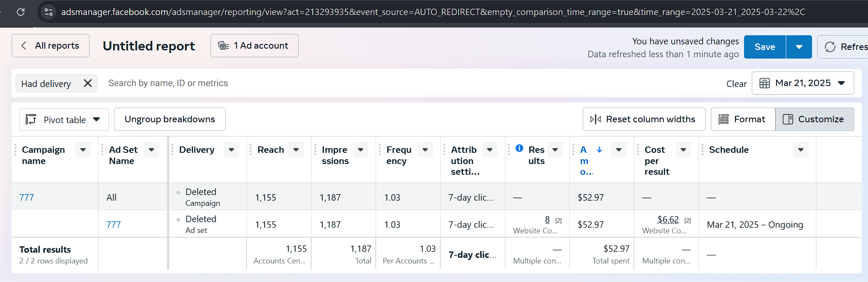The height and width of the screenshot is (282, 868).
Task: Click the Reset column widths icon
Action: point(596,119)
